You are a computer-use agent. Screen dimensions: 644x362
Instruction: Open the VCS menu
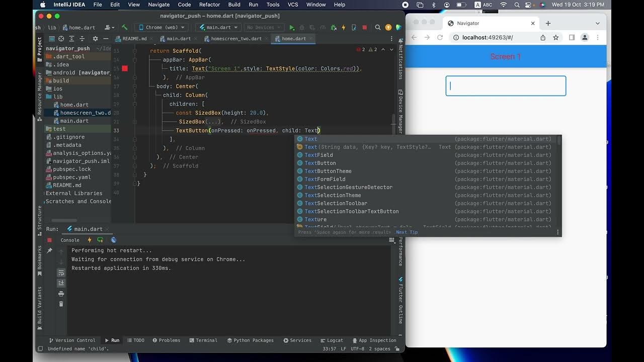coord(292,5)
